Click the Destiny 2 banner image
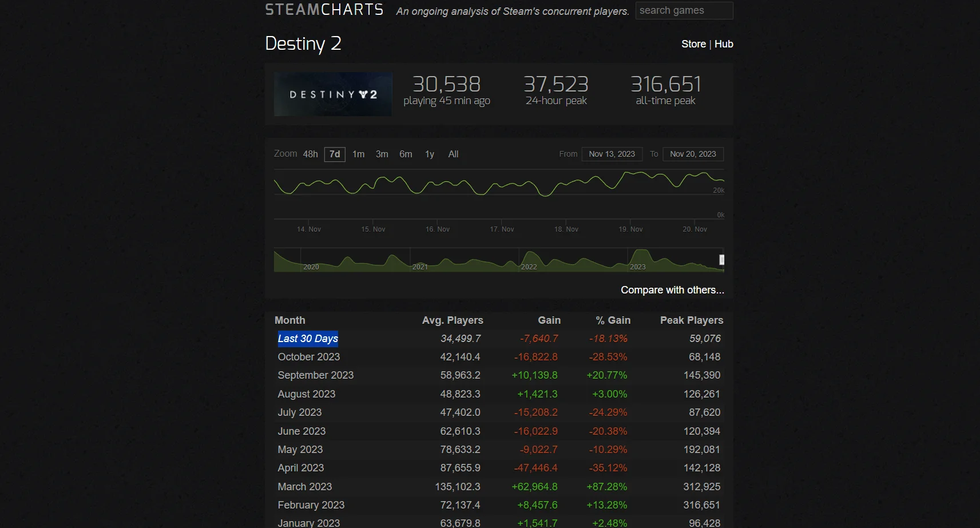This screenshot has width=980, height=528. pyautogui.click(x=333, y=94)
